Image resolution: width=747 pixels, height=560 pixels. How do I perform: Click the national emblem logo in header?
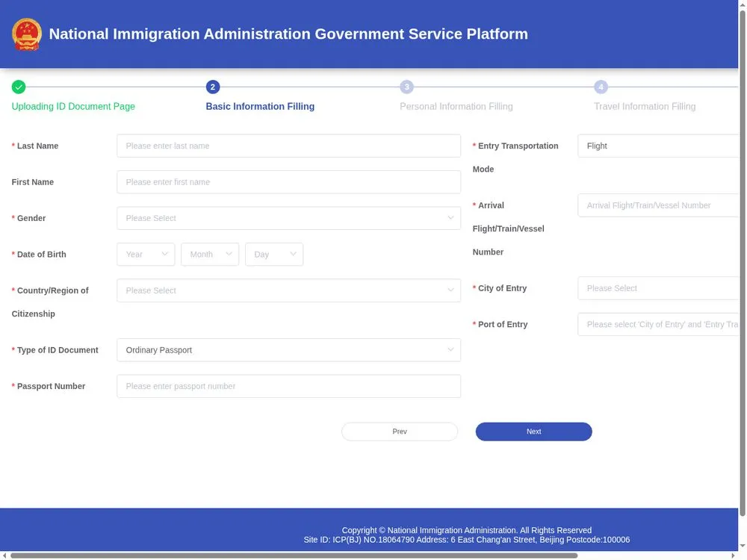point(27,34)
